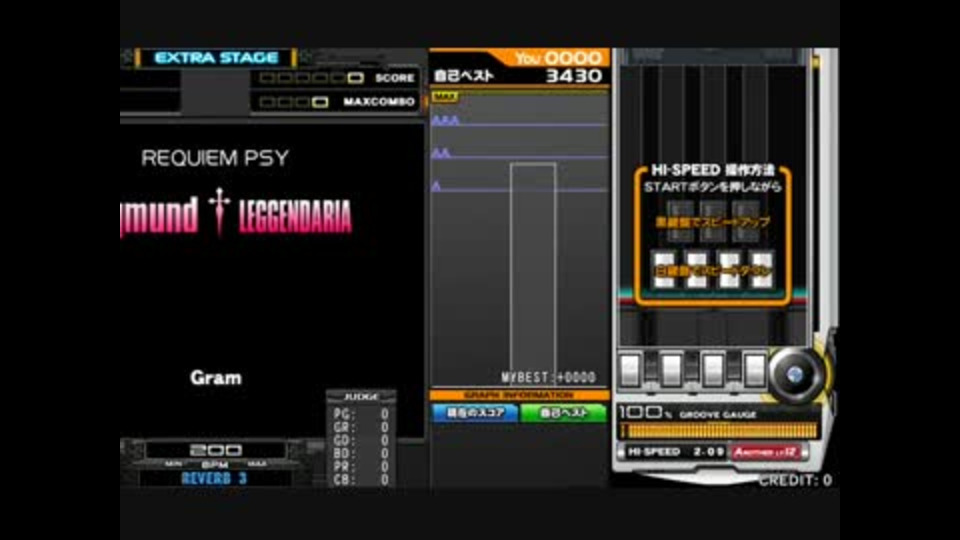Viewport: 960px width, 540px height.
Task: Click the STARTボタンを押しながら instruction line
Action: (x=713, y=187)
